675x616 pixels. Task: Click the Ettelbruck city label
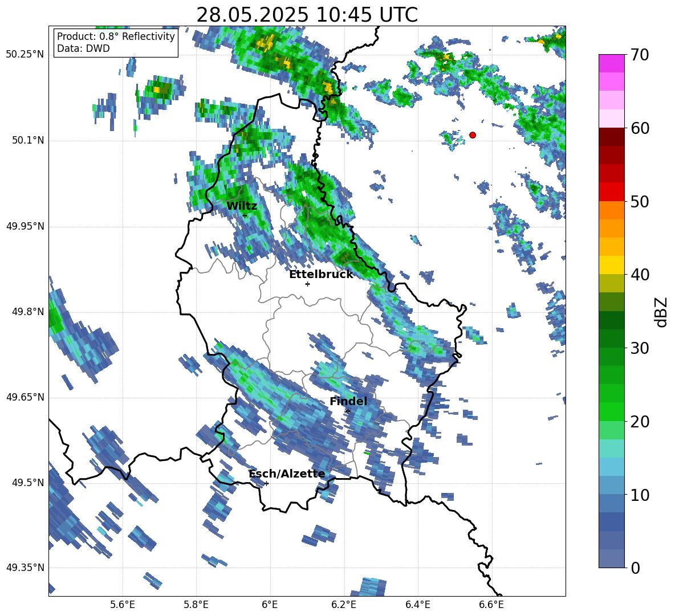[321, 275]
